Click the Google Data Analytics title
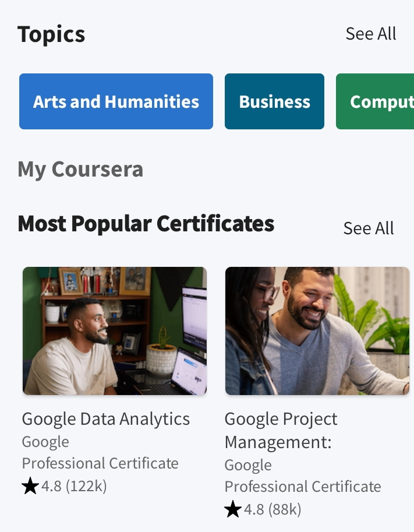Viewport: 414px width, 532px height. pos(106,419)
